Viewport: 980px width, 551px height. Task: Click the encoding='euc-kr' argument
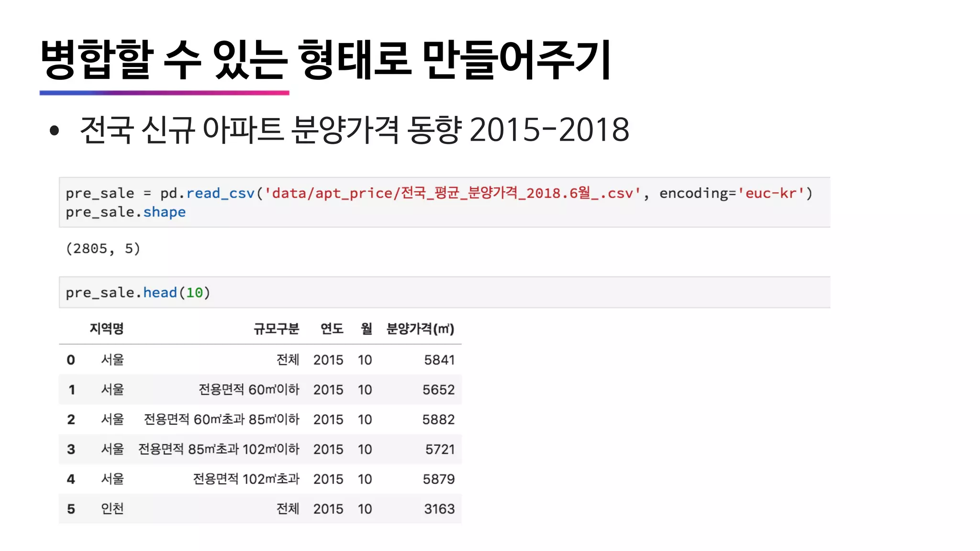(x=732, y=193)
